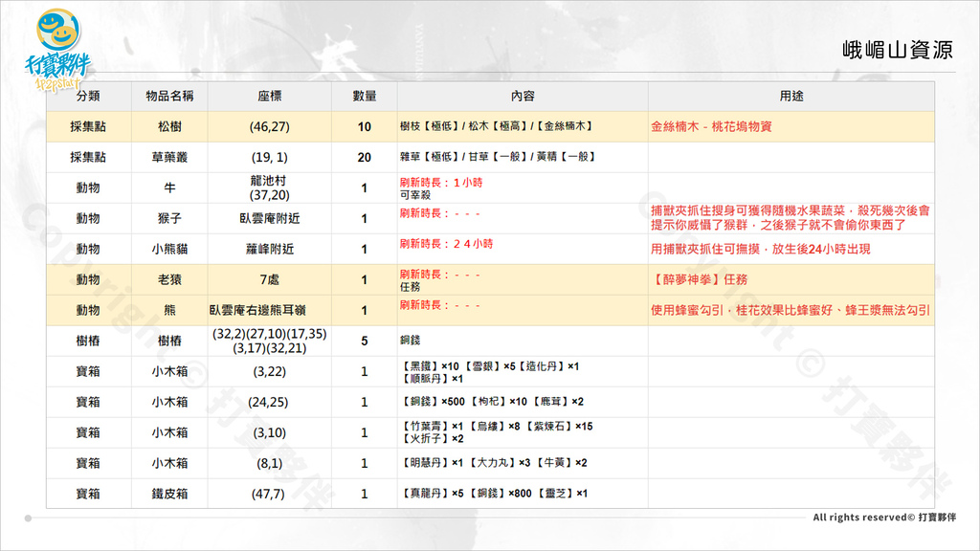Screen dimensions: 980x551
Task: Select the 銅錢 content cell for 樹樁
Action: point(523,342)
